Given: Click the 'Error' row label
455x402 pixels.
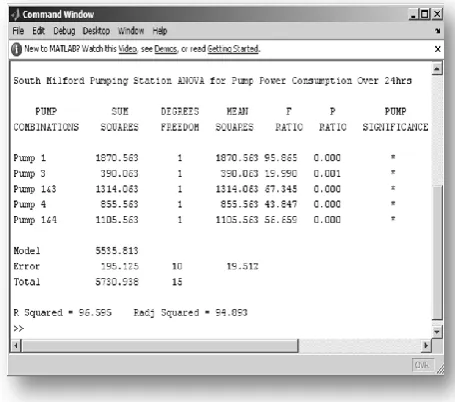Looking at the screenshot, I should (x=27, y=266).
